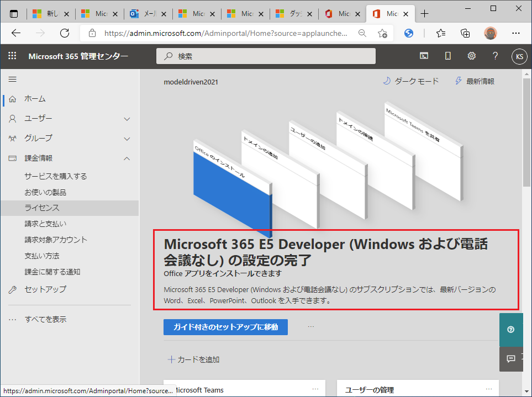Screen dimensions: 532x397
Task: Select the Microsoft Teams を共有 step card
Action: (424, 151)
